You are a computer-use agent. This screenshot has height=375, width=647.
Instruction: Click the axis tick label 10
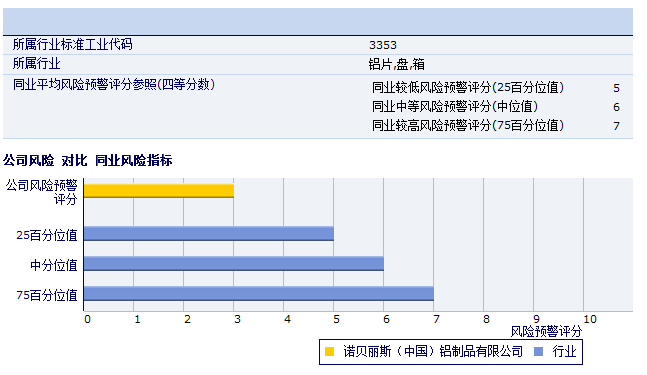coord(590,319)
